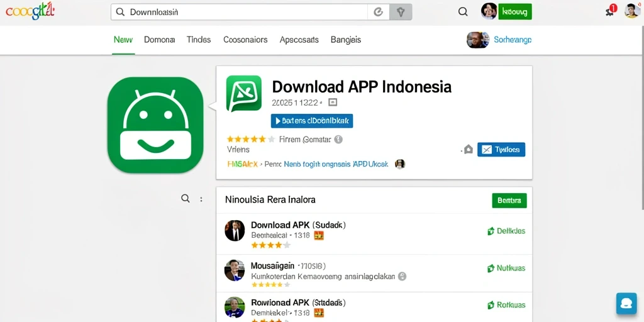Click 'Delfikdes' green action link
The image size is (644, 322).
click(x=506, y=231)
